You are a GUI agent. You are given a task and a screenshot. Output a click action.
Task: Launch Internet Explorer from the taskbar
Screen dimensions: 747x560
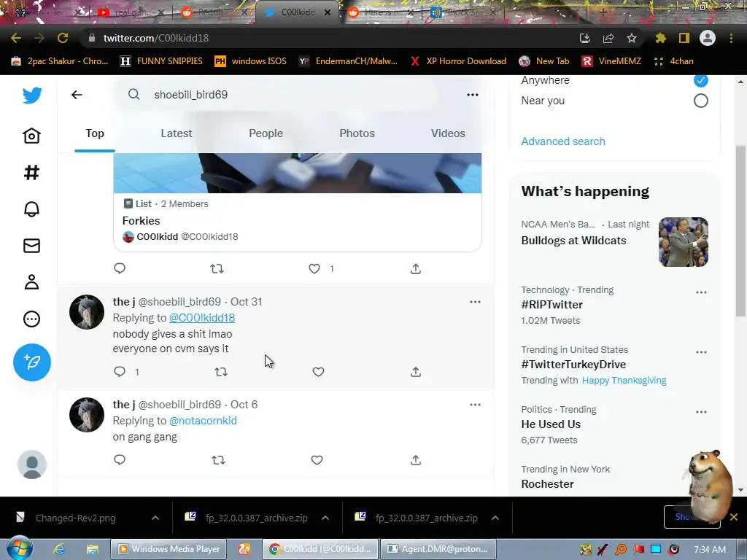[x=59, y=549]
